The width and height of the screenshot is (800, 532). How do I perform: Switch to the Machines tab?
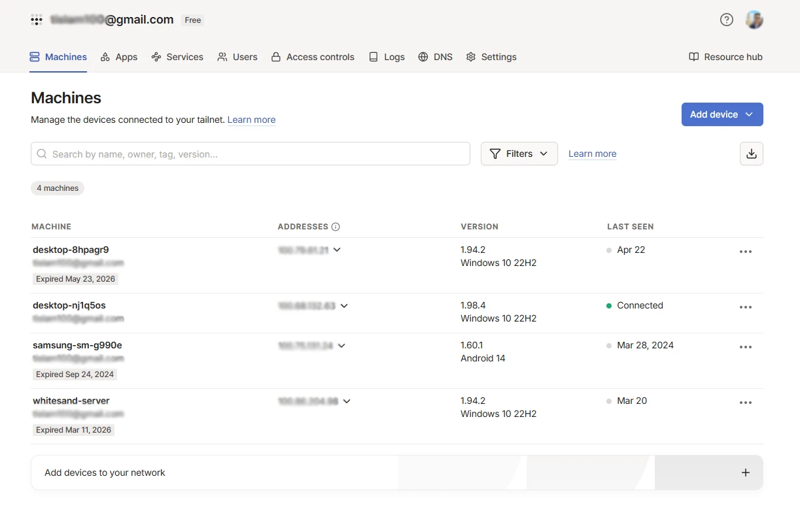[58, 57]
